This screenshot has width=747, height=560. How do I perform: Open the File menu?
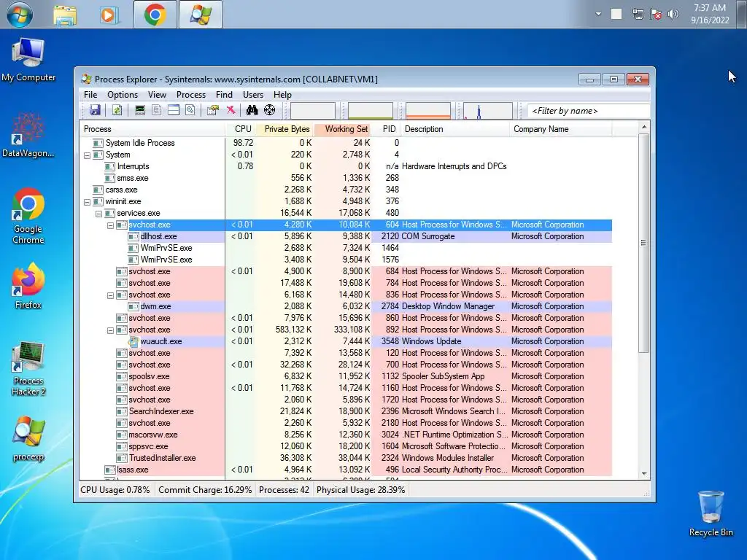[90, 95]
